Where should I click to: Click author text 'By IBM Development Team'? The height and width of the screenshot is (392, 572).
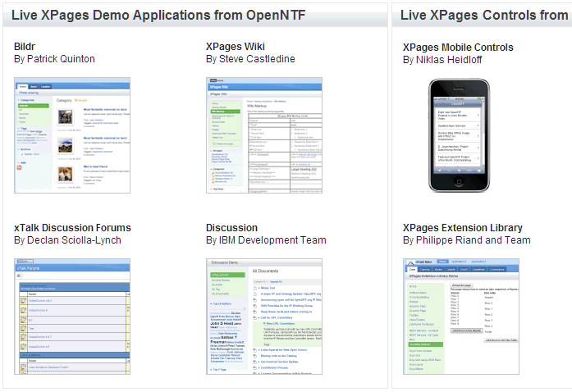click(x=266, y=240)
